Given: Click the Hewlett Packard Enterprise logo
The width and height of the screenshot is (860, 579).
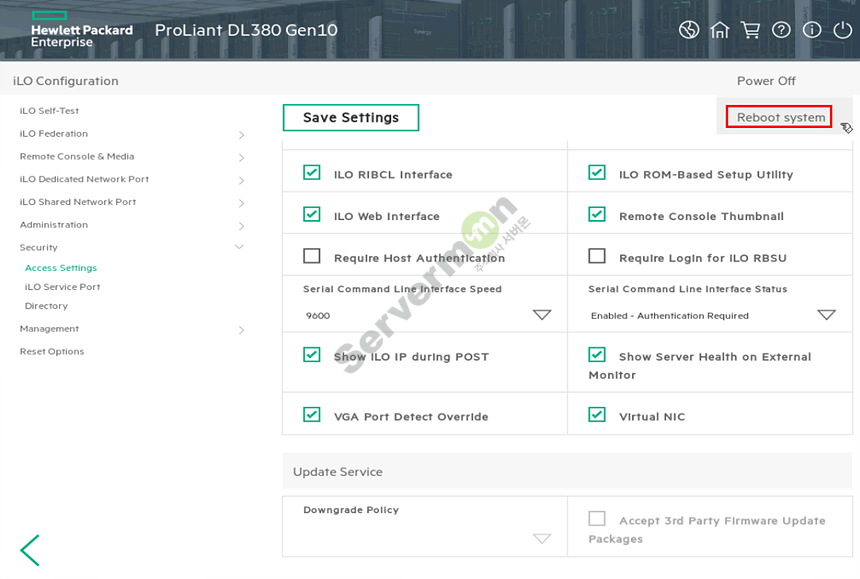Looking at the screenshot, I should [x=82, y=30].
